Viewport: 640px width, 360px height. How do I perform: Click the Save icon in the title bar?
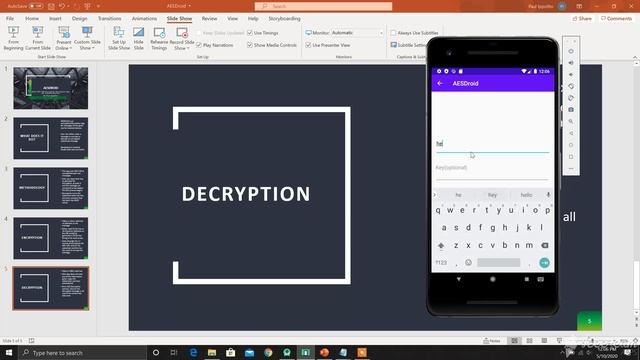(51, 6)
